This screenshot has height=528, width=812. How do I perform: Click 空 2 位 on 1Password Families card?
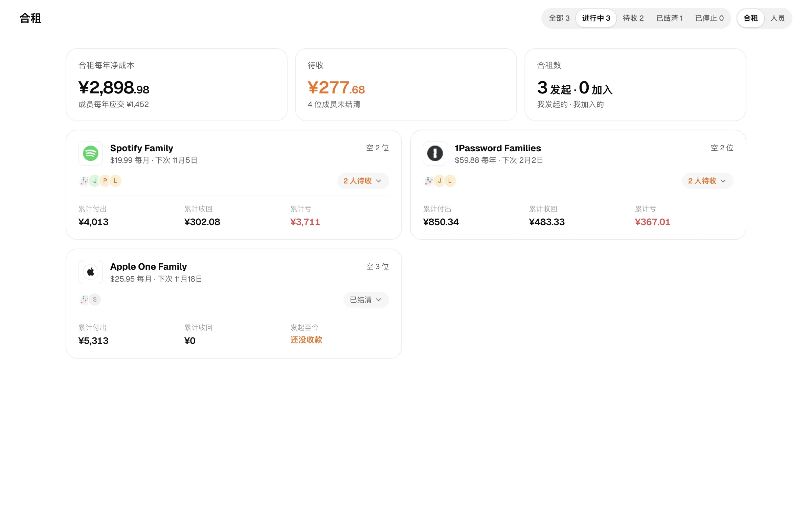(x=722, y=148)
